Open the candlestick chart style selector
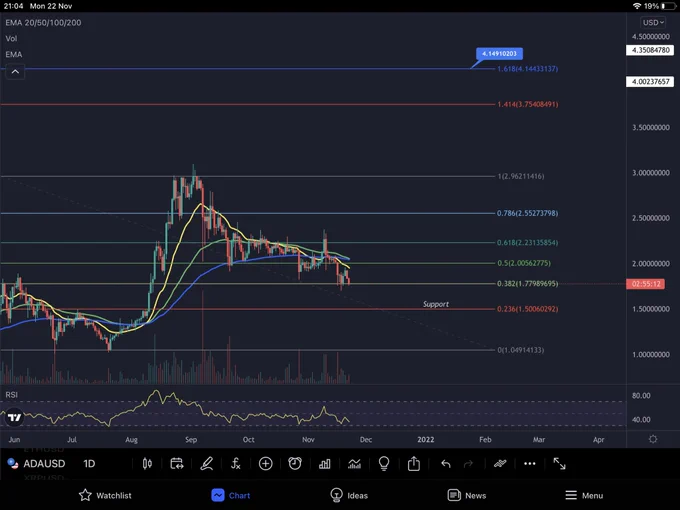This screenshot has height=510, width=680. [147, 464]
